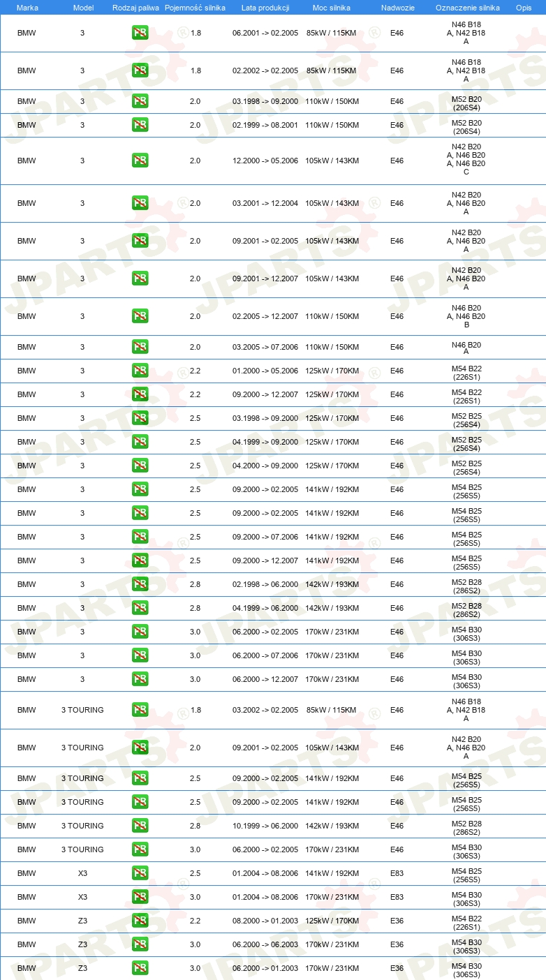Select the date cell 10.1999 -> 06.2000

265,826
